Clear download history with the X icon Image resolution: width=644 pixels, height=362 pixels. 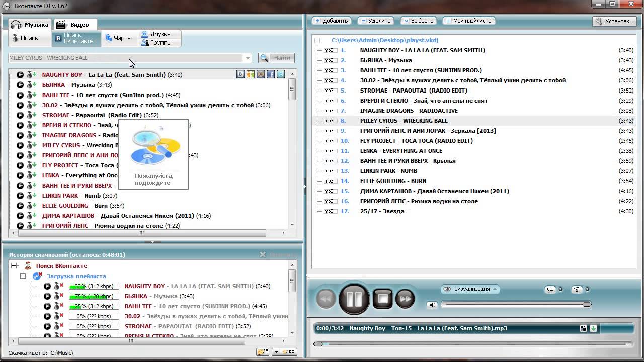pos(263,255)
